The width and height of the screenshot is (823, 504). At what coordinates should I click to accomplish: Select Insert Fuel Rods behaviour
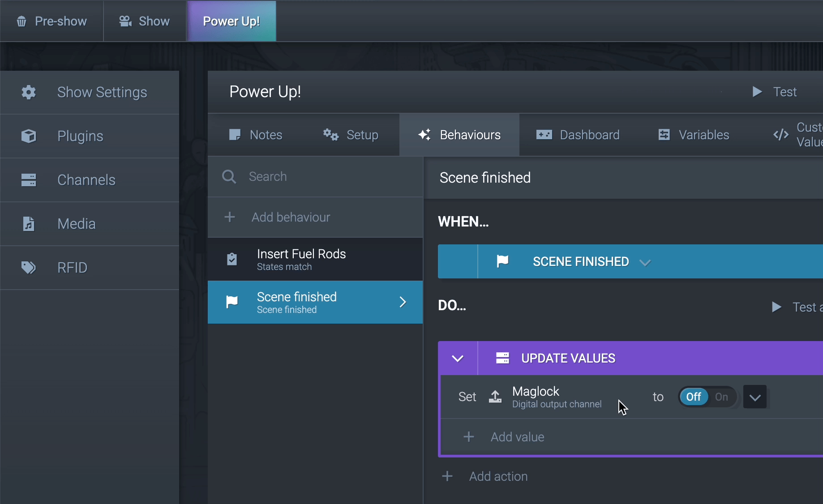[x=315, y=259]
